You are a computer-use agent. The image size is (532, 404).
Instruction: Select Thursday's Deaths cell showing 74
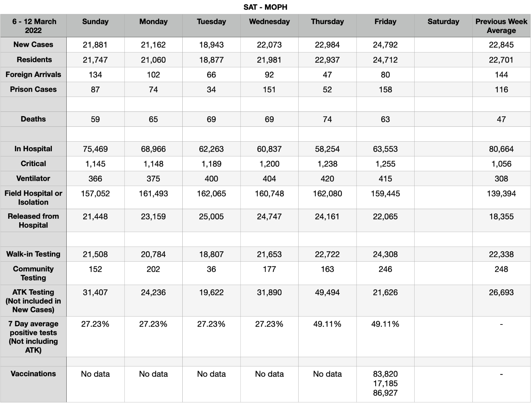327,119
